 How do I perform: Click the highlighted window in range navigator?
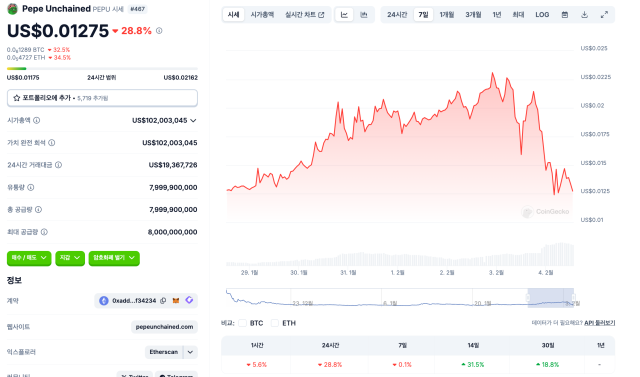tap(551, 298)
